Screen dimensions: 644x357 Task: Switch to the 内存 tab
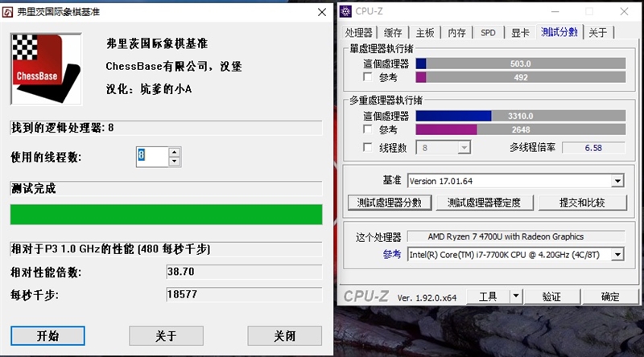[456, 33]
